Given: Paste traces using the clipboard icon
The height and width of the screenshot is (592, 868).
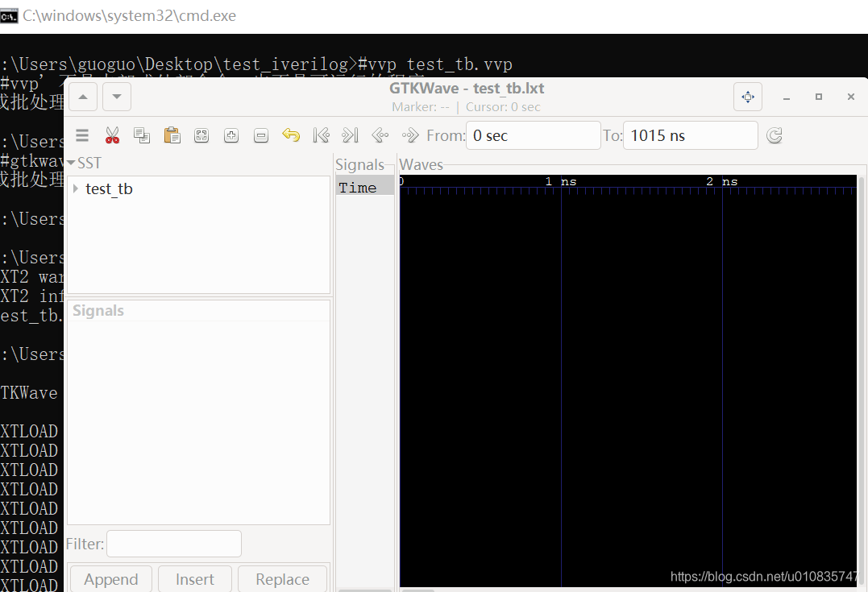Looking at the screenshot, I should click(172, 135).
